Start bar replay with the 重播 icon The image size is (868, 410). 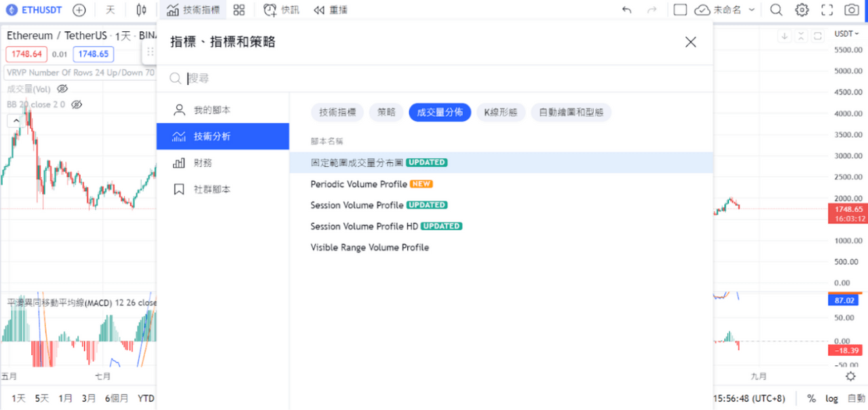[331, 10]
